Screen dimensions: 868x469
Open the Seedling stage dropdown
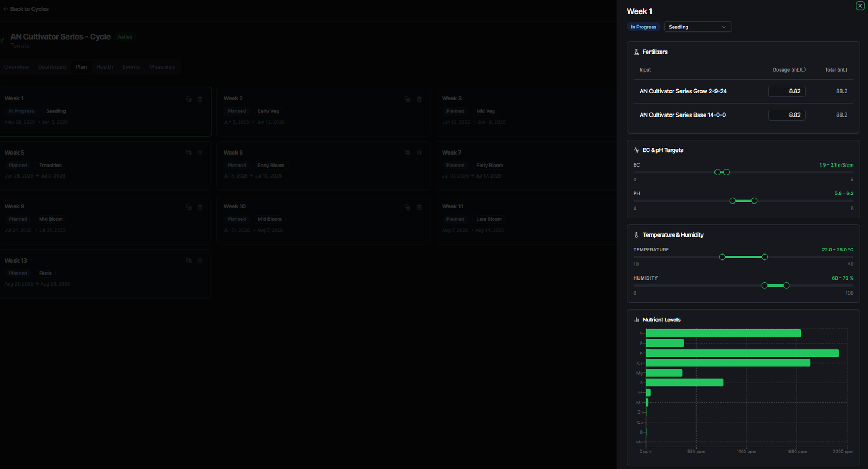point(698,27)
